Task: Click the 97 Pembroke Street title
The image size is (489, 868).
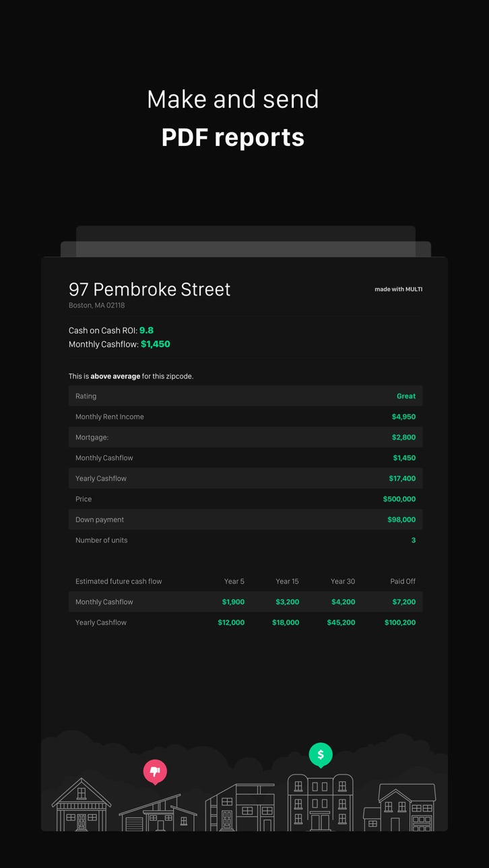Action: 150,289
